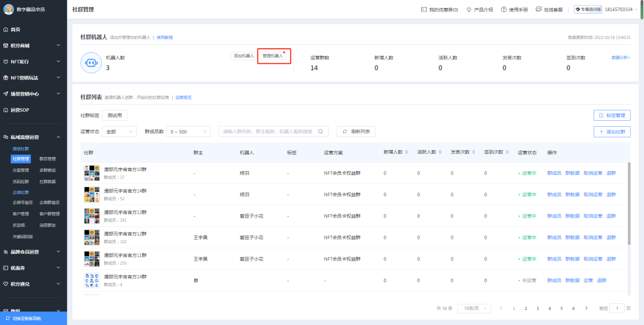
Task: Click the 首页 home icon in sidebar
Action: coord(6,30)
